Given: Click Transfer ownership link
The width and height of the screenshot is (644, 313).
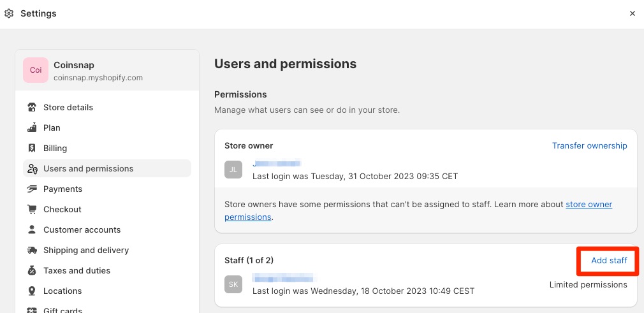Looking at the screenshot, I should click(589, 145).
